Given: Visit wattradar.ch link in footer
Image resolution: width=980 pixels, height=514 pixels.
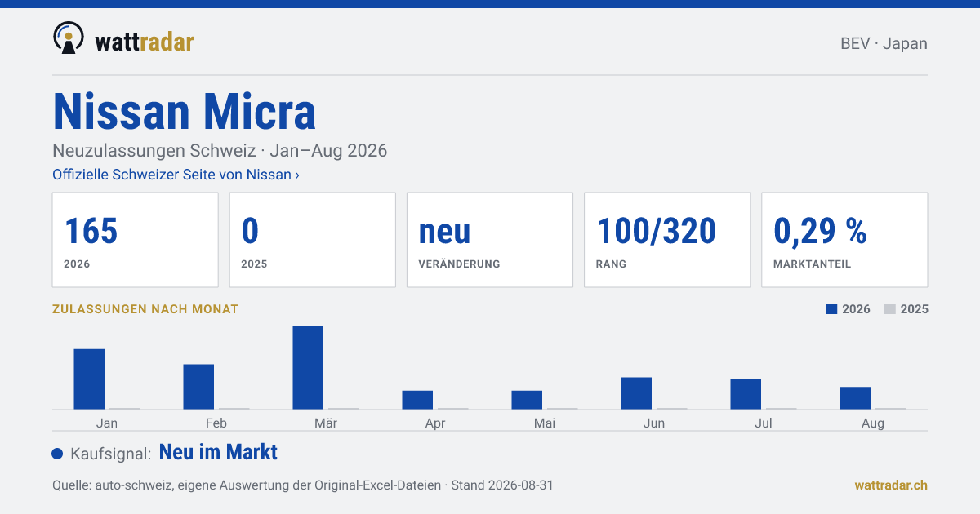Looking at the screenshot, I should click(x=891, y=485).
